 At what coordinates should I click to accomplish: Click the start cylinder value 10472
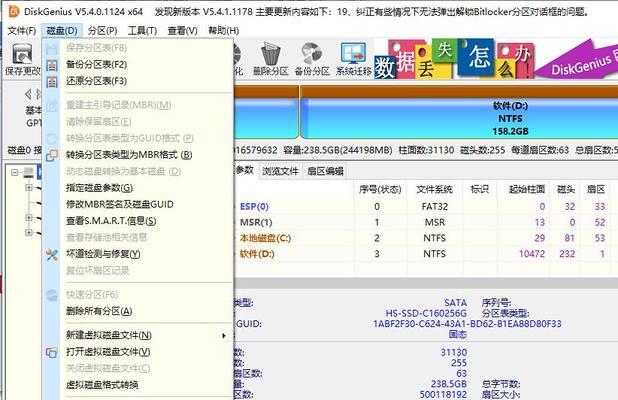point(532,254)
